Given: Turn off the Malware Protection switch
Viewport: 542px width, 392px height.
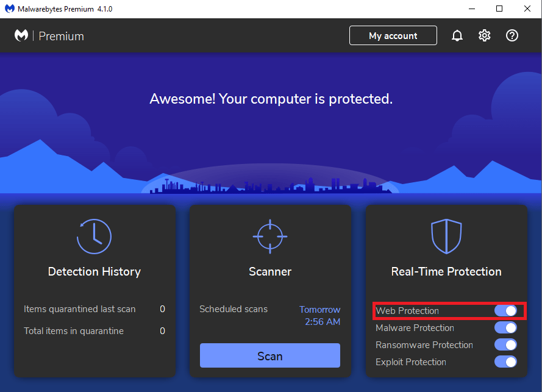Looking at the screenshot, I should (505, 327).
